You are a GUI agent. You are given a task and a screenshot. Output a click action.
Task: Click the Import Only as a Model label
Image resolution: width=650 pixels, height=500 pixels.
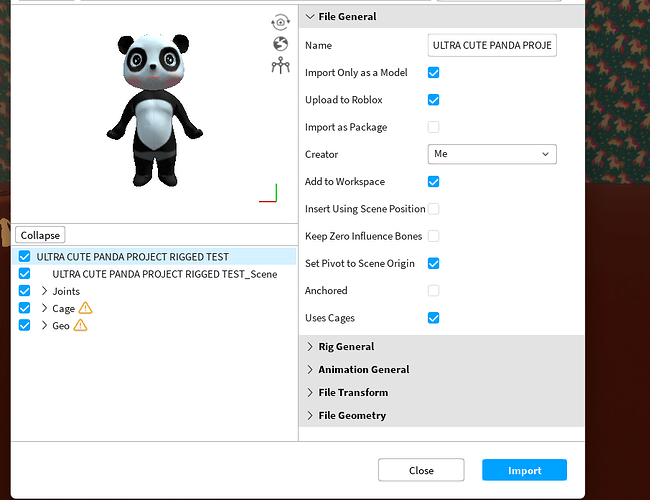click(356, 73)
